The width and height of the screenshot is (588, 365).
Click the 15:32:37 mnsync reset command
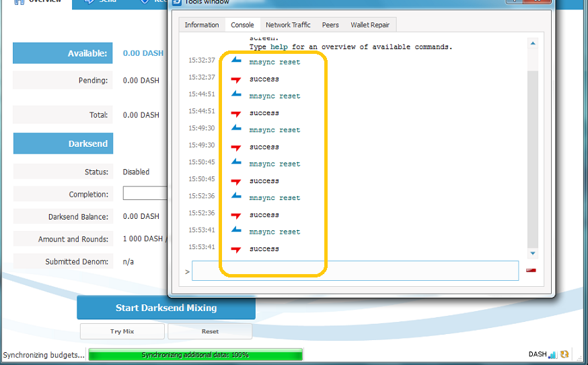pyautogui.click(x=274, y=63)
